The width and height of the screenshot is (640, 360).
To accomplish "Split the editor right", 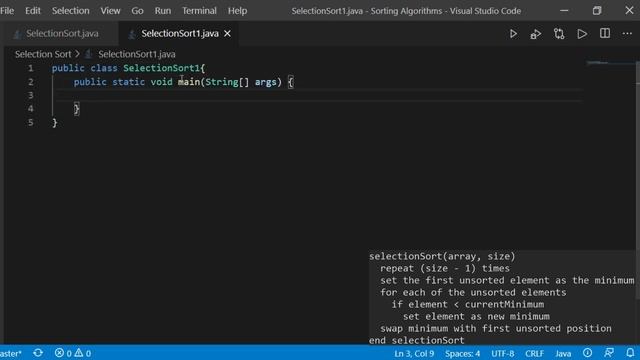I will pyautogui.click(x=605, y=33).
